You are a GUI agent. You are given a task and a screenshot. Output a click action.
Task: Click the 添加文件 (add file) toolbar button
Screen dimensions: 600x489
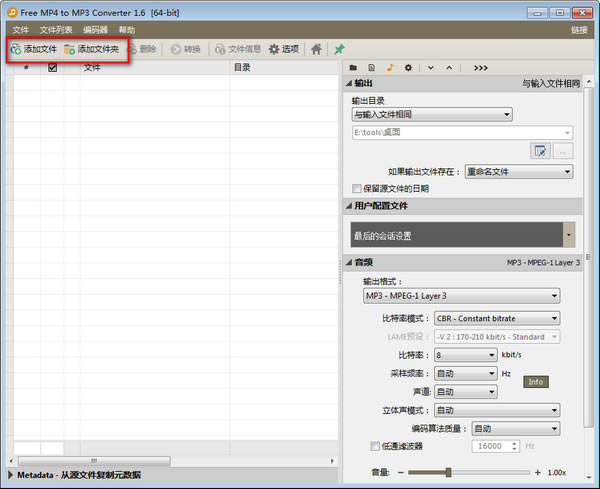34,49
